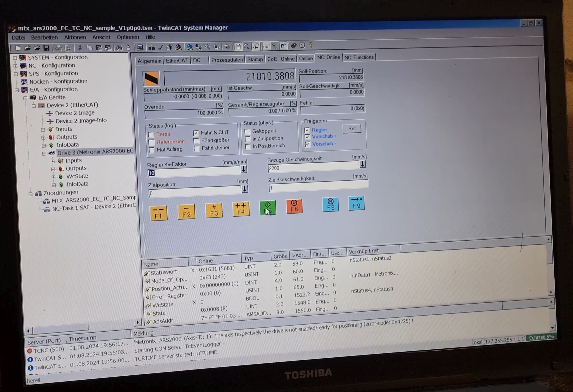Click the yellow F2 slow backward jog button
The image size is (573, 392).
(x=186, y=212)
